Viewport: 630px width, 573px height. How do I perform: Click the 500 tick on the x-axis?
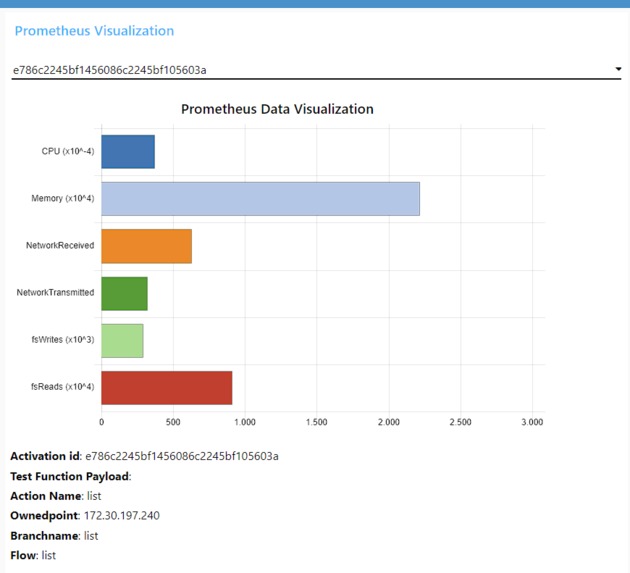click(173, 422)
